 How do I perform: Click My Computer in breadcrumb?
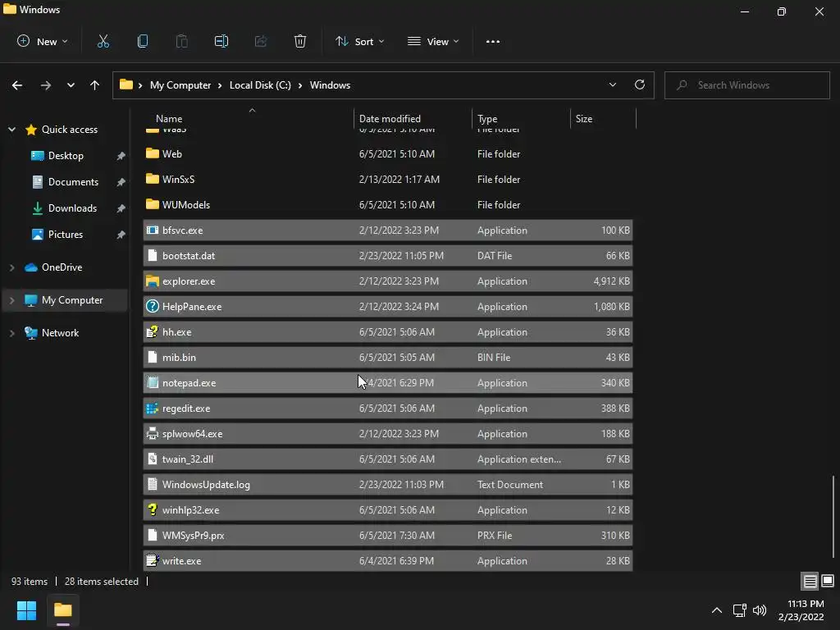[x=180, y=85]
